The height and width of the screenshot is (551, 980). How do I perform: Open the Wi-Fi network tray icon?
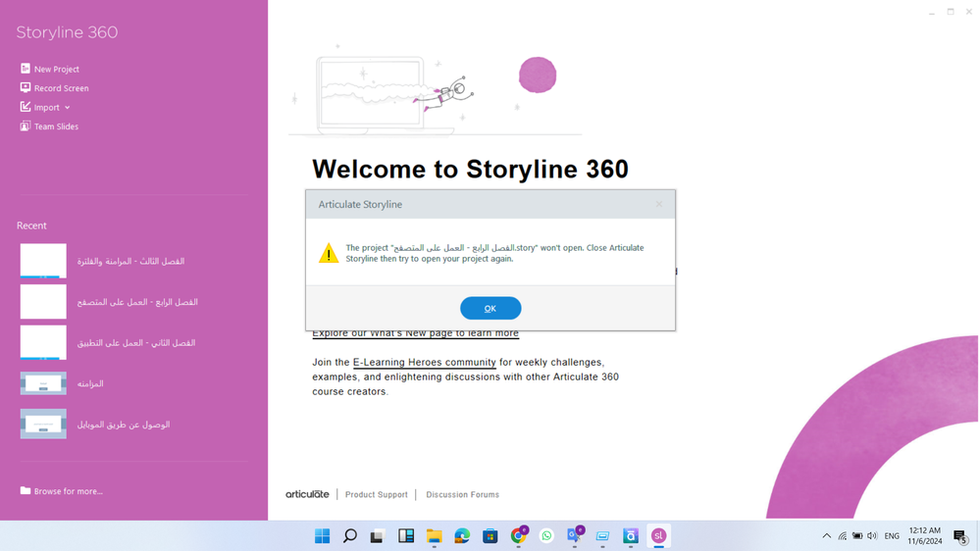click(x=843, y=535)
